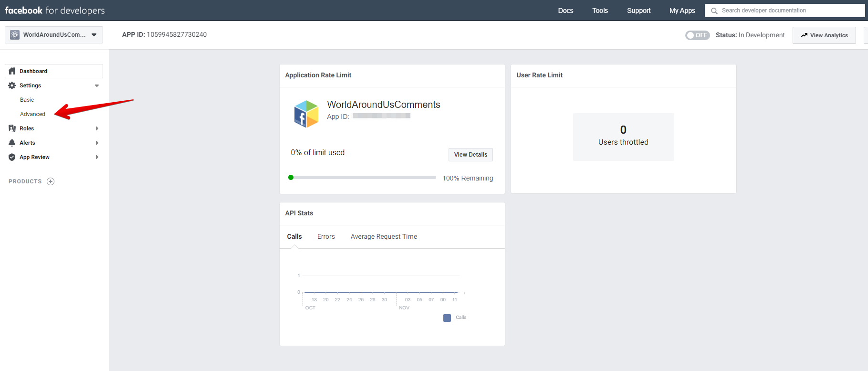The image size is (868, 371).
Task: Click the View Details button
Action: (x=471, y=155)
